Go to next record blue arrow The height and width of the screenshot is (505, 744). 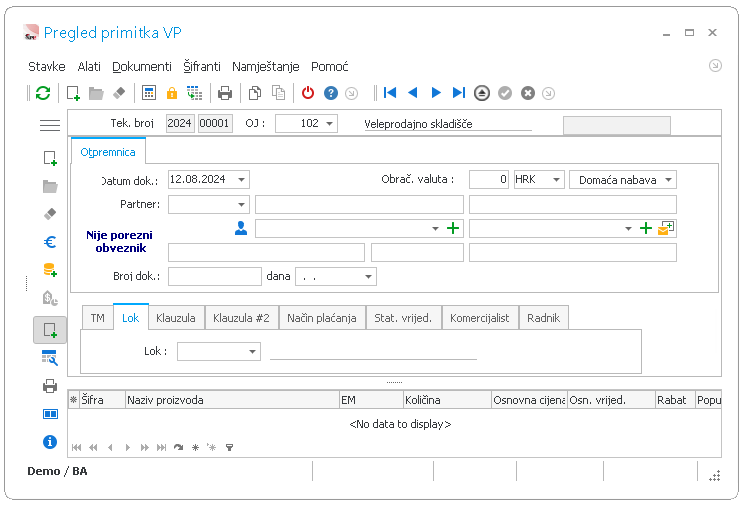(436, 93)
